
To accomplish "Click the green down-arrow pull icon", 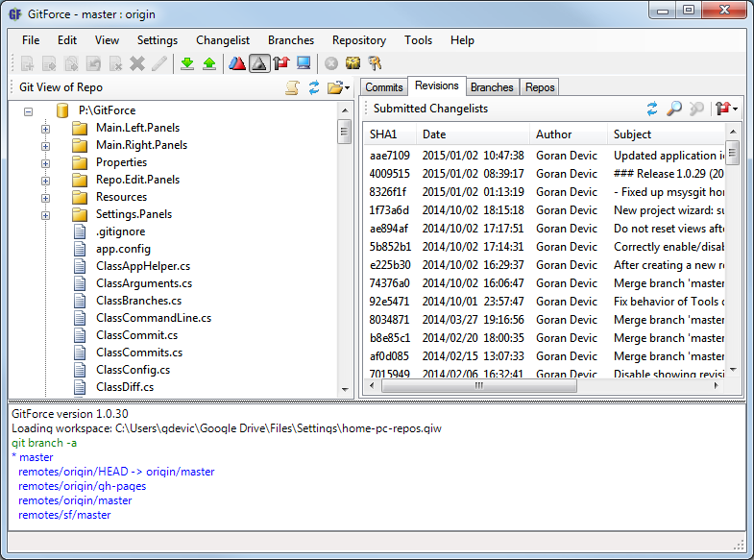I will click(187, 63).
